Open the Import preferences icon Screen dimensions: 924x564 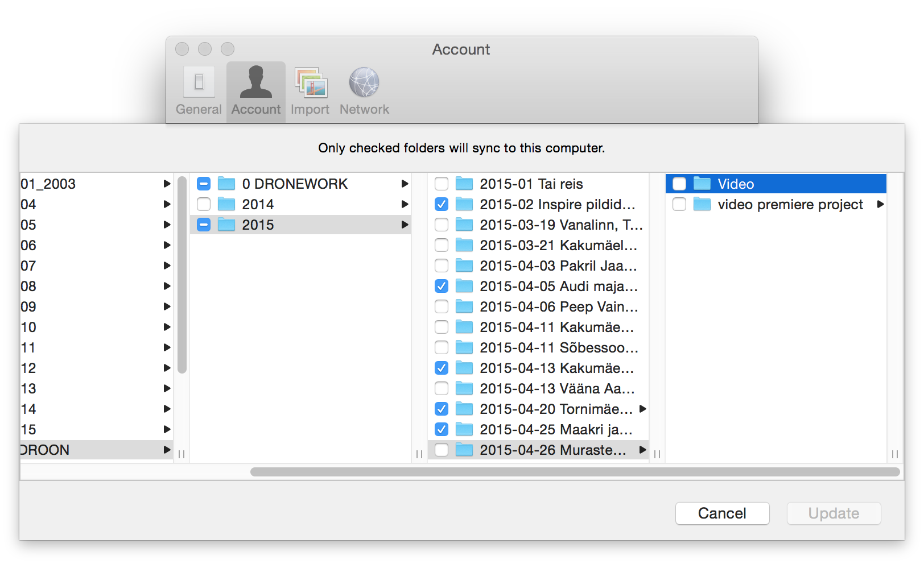(310, 83)
